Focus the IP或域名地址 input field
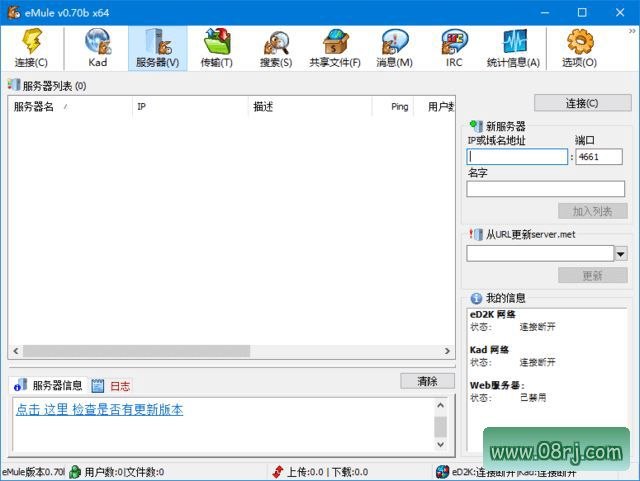The height and width of the screenshot is (481, 640). [517, 157]
